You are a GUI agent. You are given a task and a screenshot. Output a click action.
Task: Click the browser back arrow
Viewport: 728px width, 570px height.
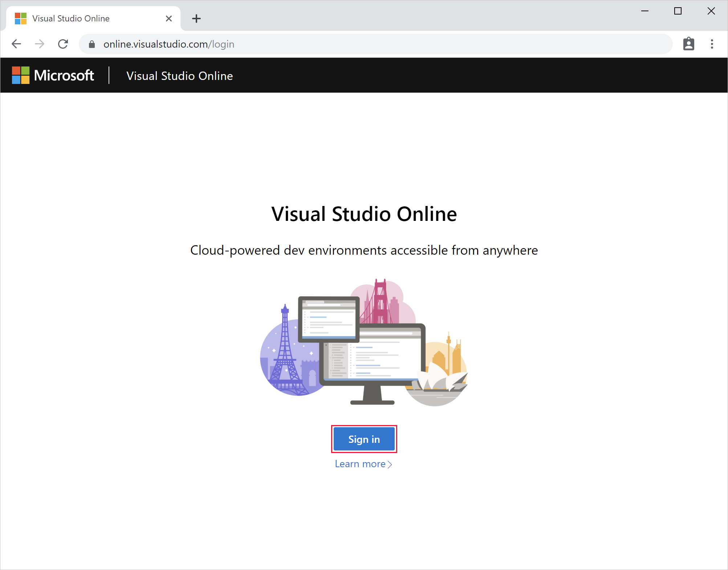point(16,44)
